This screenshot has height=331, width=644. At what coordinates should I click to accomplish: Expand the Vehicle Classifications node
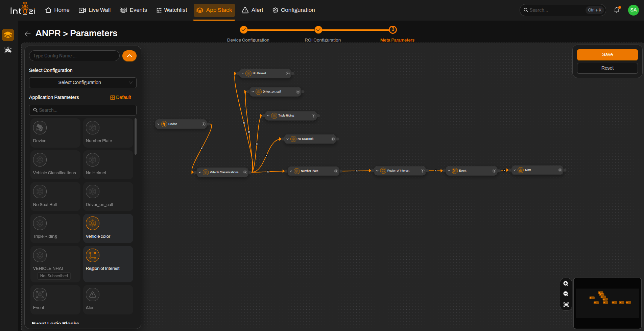click(200, 172)
